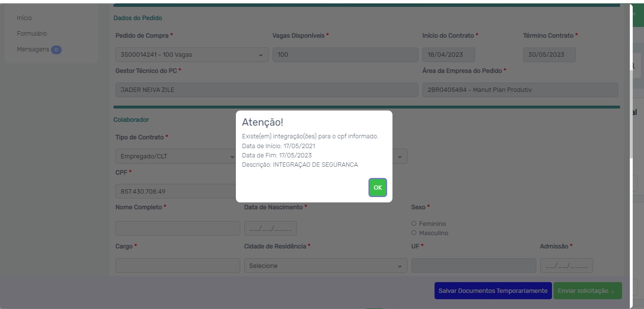Viewport: 644px width, 309px height.
Task: Click the CPF input field
Action: (x=175, y=191)
